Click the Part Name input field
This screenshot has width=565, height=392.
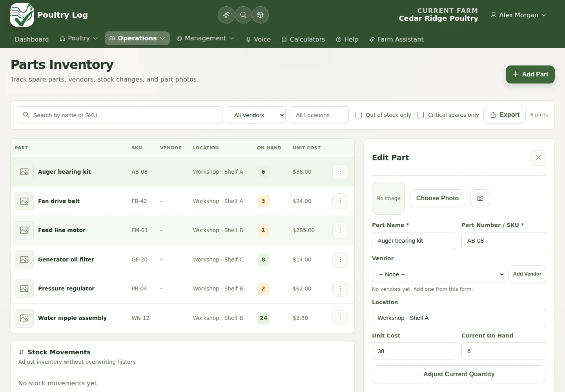click(x=414, y=241)
